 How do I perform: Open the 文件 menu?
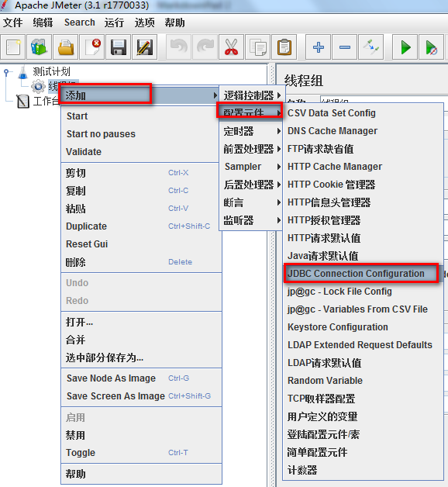[x=12, y=22]
